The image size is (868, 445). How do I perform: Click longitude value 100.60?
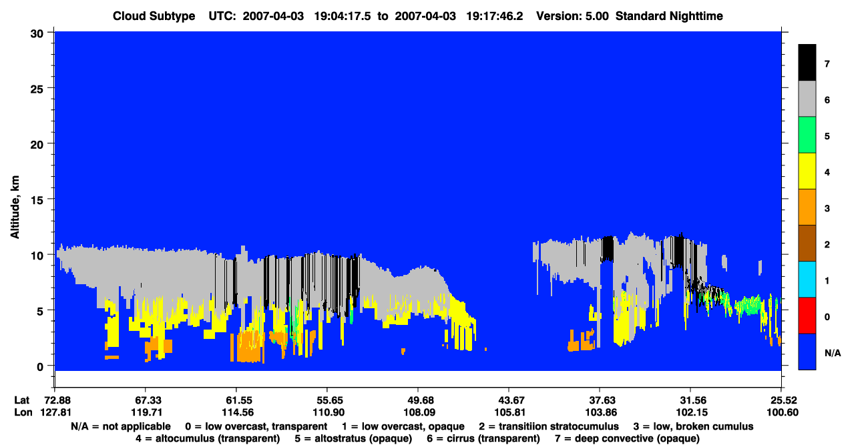[781, 412]
